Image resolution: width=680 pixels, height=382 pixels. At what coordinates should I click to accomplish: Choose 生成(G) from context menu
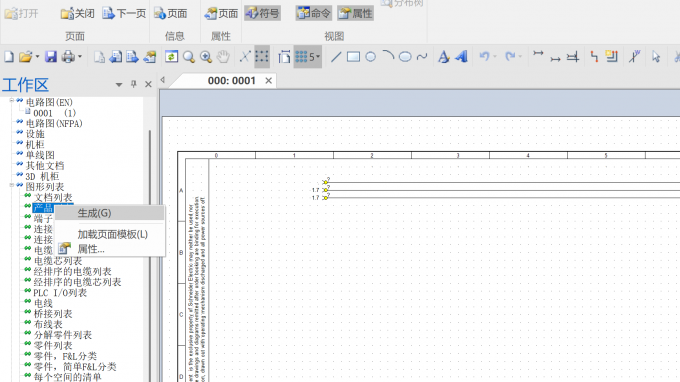109,213
